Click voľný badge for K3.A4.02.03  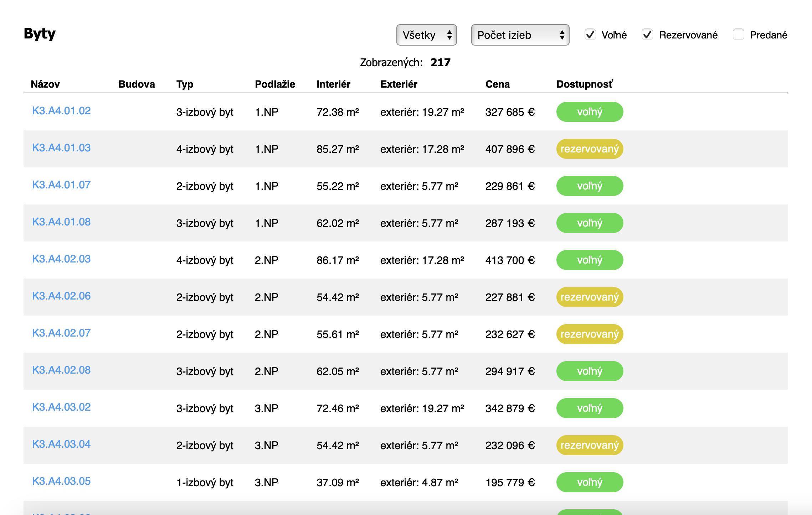click(590, 260)
